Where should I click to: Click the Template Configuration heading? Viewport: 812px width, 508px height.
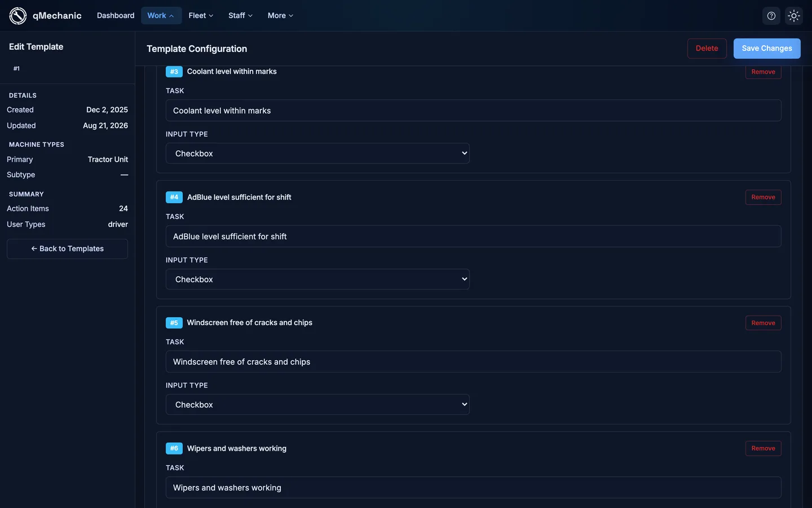pyautogui.click(x=197, y=49)
